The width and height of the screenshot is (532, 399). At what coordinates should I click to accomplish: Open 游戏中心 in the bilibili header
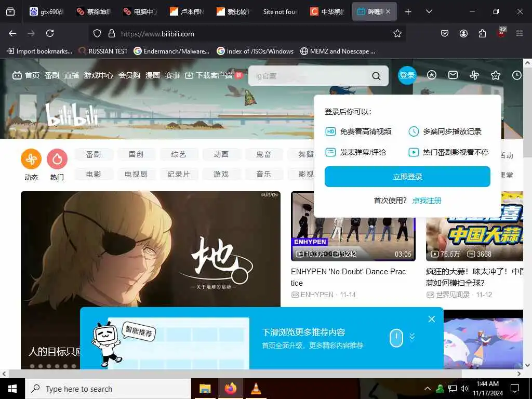98,75
